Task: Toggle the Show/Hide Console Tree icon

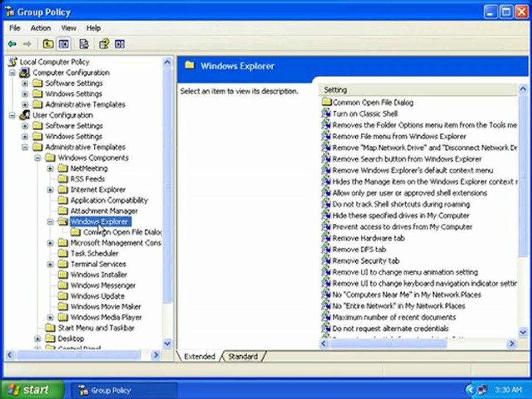Action: pos(64,44)
